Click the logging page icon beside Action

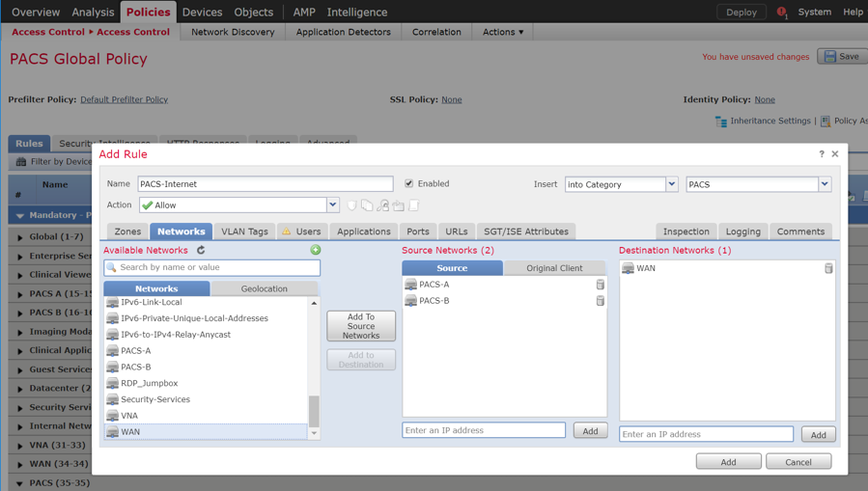[x=413, y=205]
